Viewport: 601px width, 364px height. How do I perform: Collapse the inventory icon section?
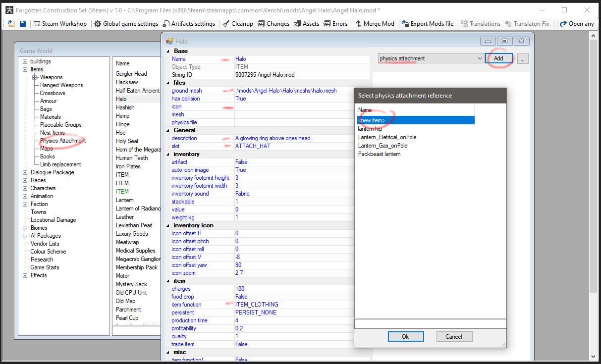click(x=167, y=225)
